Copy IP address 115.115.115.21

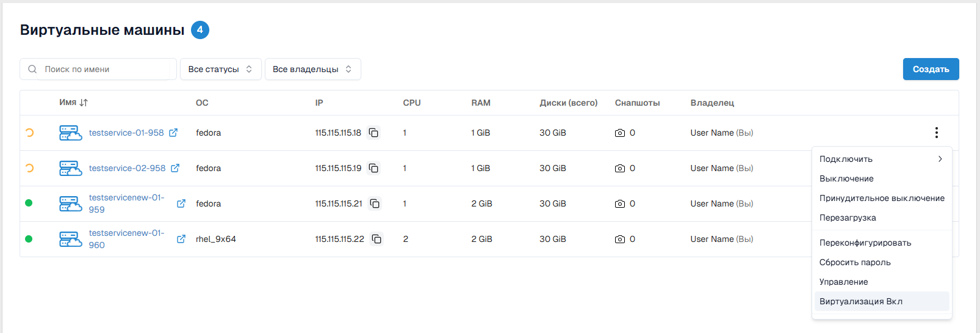375,203
